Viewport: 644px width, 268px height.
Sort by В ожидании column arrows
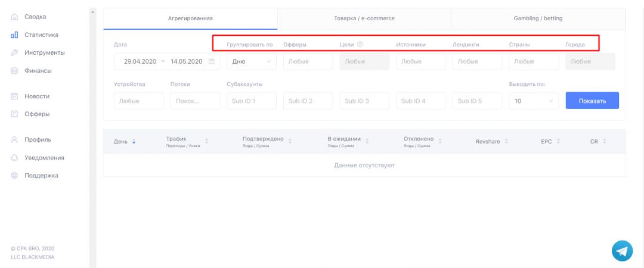pyautogui.click(x=367, y=141)
